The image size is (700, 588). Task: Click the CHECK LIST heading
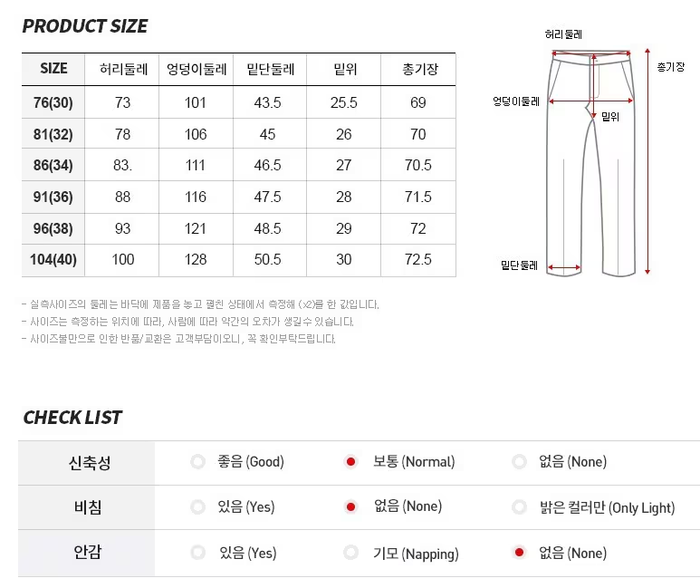(x=72, y=418)
